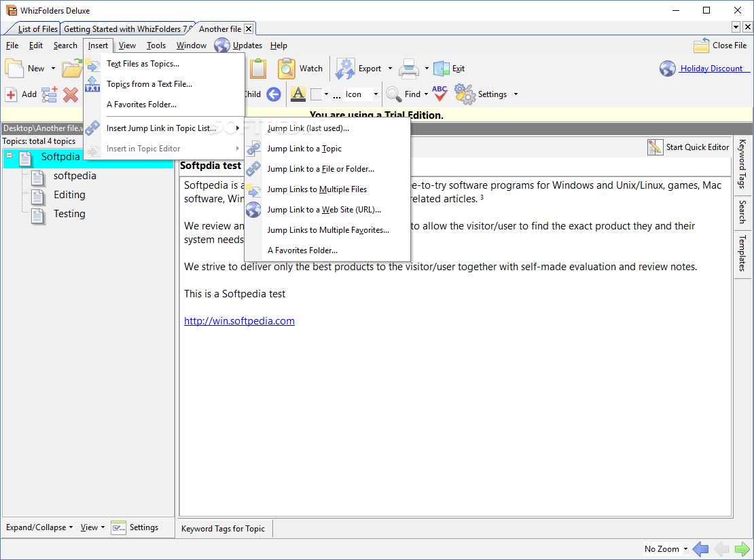The height and width of the screenshot is (560, 754).
Task: Select Topics from a Text File
Action: click(x=164, y=84)
